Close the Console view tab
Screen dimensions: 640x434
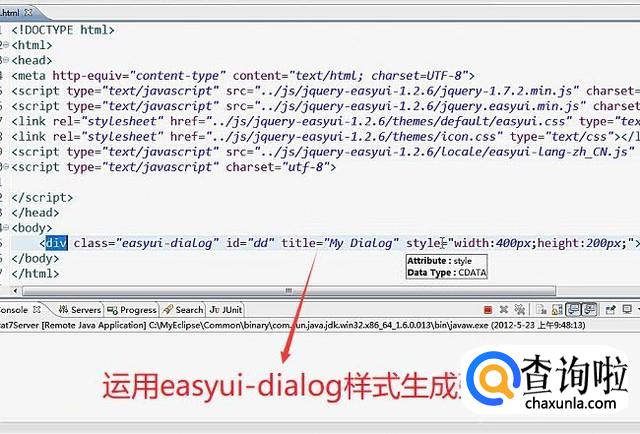point(37,309)
